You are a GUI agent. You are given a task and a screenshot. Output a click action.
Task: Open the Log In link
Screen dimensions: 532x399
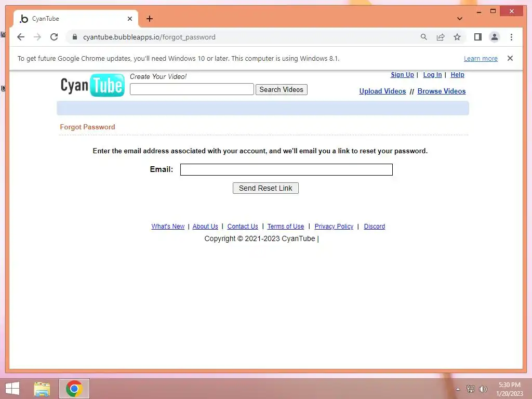(432, 75)
